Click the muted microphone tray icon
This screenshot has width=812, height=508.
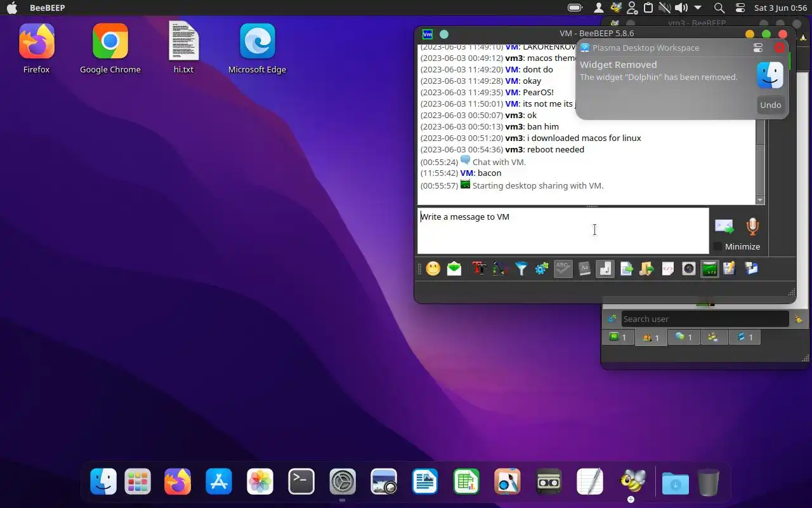click(x=665, y=8)
